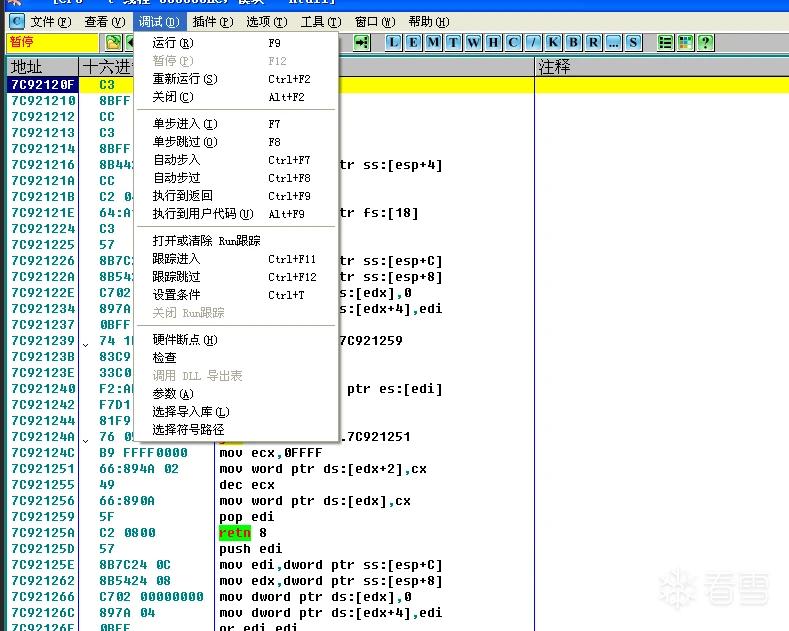The height and width of the screenshot is (631, 789).
Task: Open the 查看 (View) menu
Action: [x=105, y=22]
